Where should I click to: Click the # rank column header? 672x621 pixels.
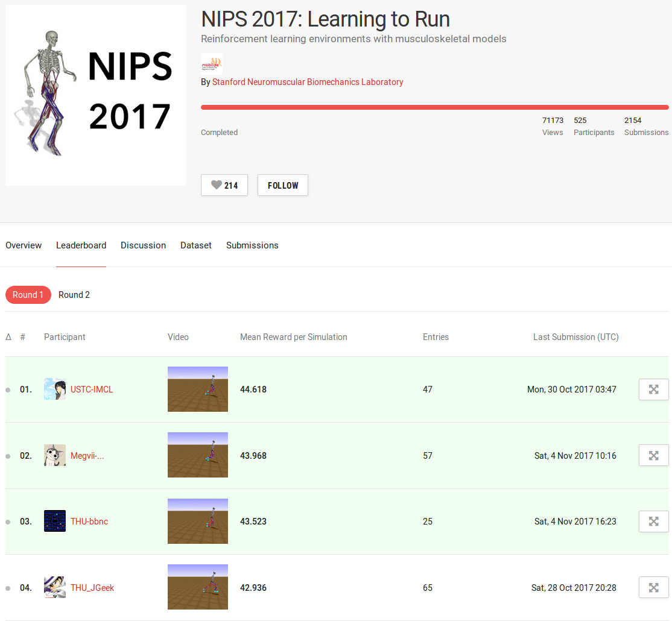point(23,337)
